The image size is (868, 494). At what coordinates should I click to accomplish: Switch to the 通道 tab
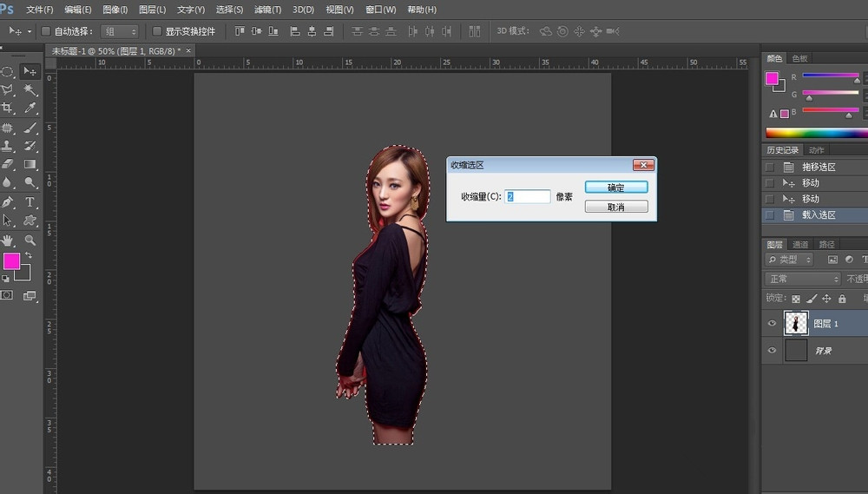(x=800, y=245)
